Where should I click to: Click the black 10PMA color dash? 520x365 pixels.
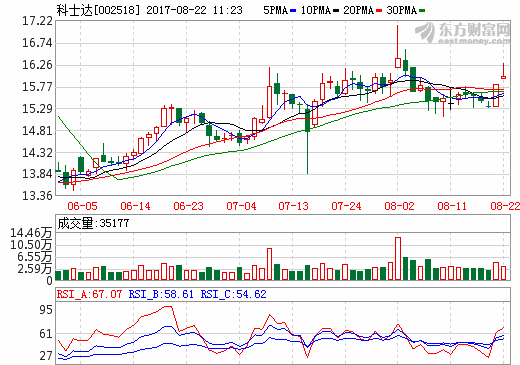click(x=336, y=11)
